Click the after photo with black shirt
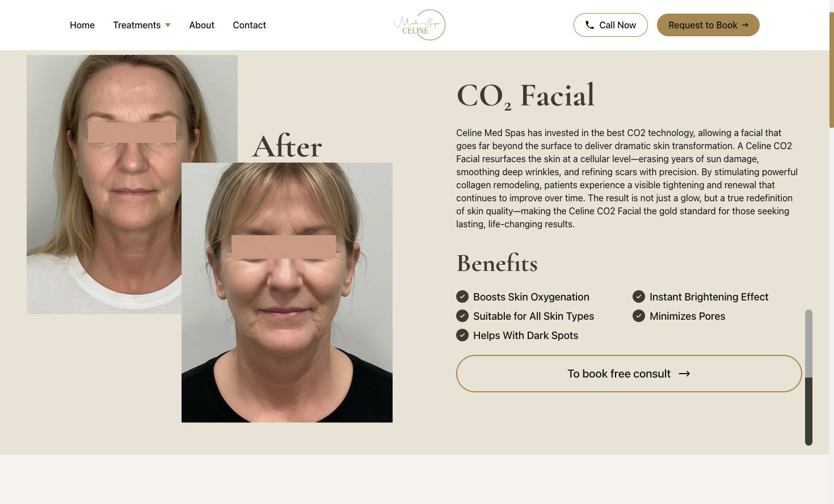The height and width of the screenshot is (504, 834). [287, 293]
